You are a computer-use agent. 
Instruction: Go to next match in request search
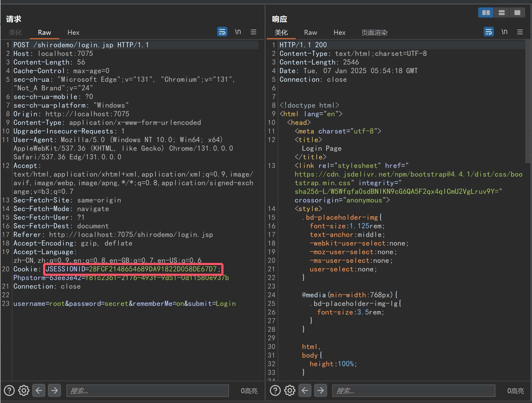pyautogui.click(x=54, y=390)
